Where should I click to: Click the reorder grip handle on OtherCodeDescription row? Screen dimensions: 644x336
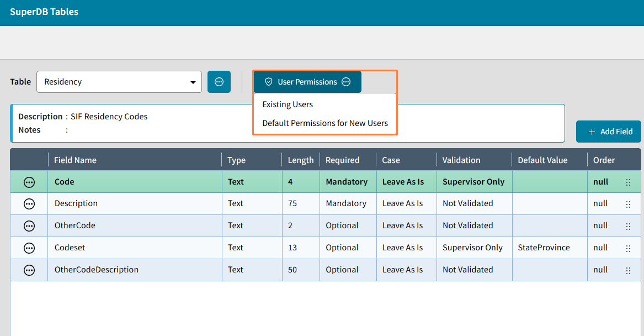628,271
